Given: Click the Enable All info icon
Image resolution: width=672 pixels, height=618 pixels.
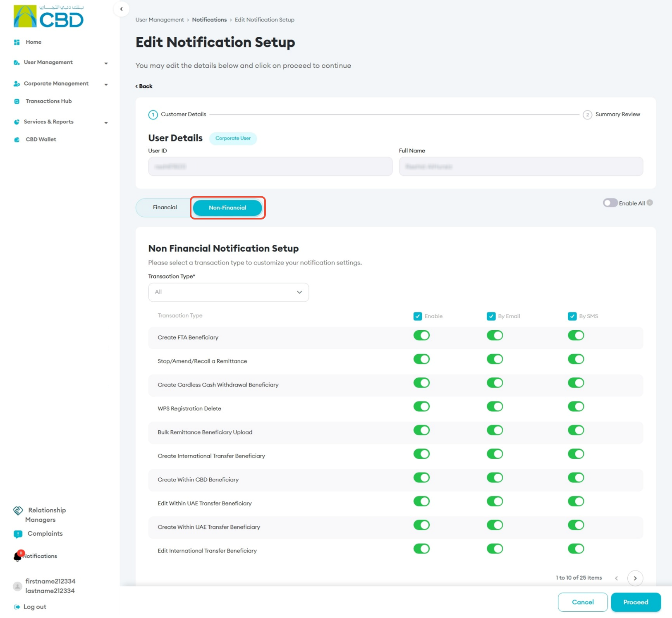Looking at the screenshot, I should 650,203.
